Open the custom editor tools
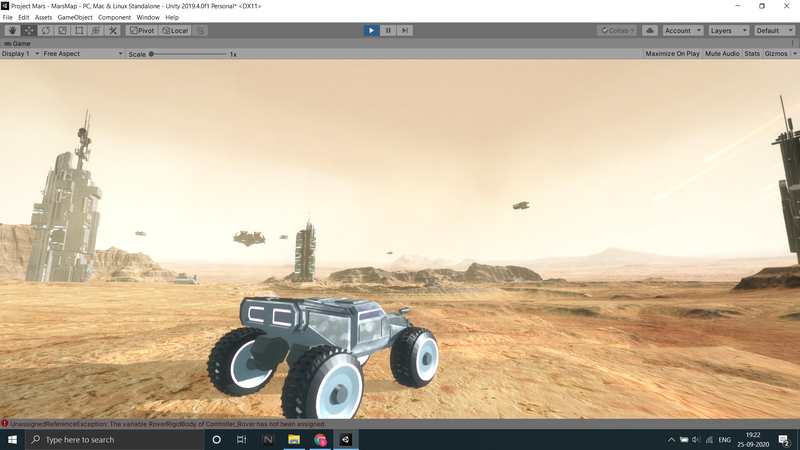800x450 pixels. pos(113,31)
